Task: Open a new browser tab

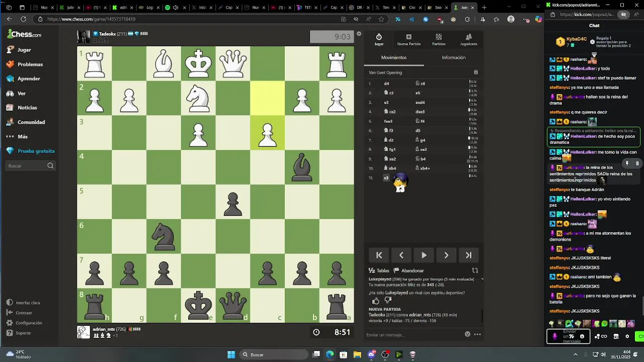Action: coord(484,8)
